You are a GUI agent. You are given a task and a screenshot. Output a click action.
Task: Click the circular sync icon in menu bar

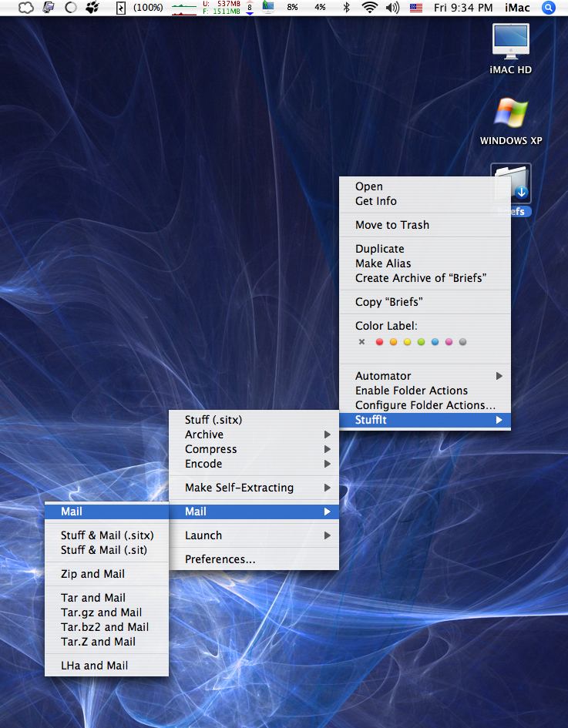click(71, 8)
